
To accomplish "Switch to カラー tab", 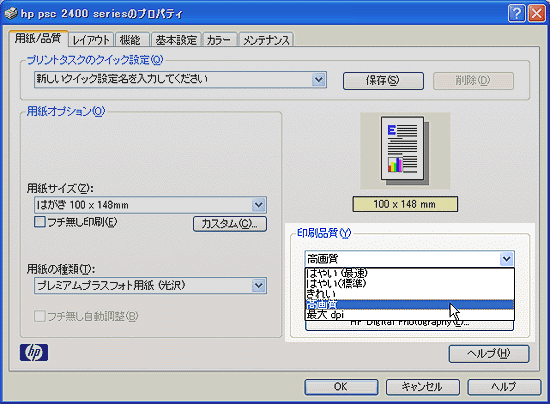I will point(219,40).
